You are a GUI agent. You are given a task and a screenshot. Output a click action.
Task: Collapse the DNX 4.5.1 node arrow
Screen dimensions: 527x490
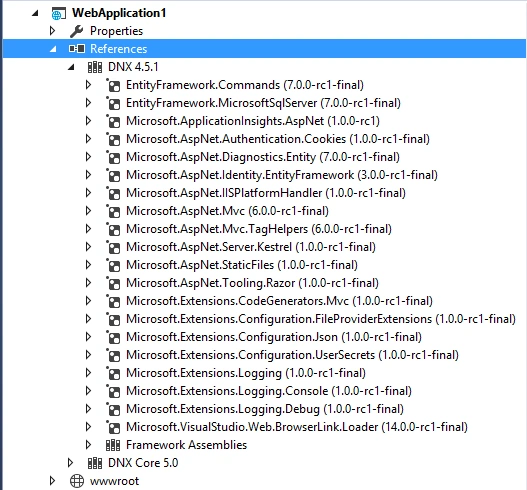71,67
